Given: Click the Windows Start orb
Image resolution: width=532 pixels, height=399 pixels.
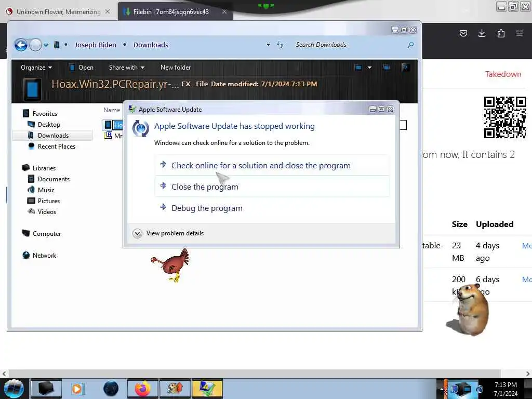Looking at the screenshot, I should (x=14, y=389).
